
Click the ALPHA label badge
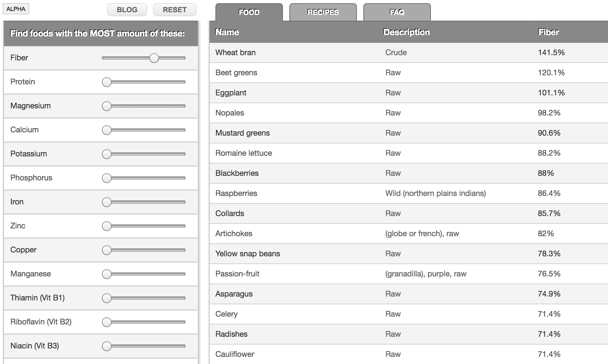[x=16, y=9]
